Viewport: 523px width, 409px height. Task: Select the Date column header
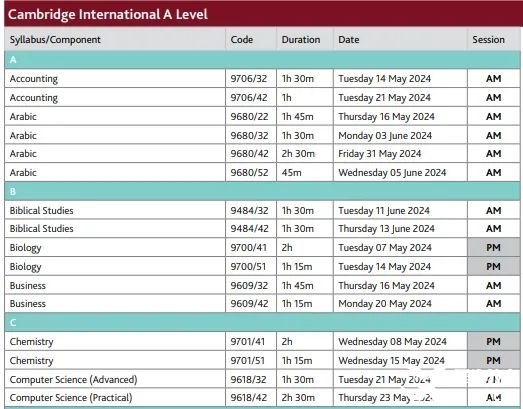click(349, 40)
